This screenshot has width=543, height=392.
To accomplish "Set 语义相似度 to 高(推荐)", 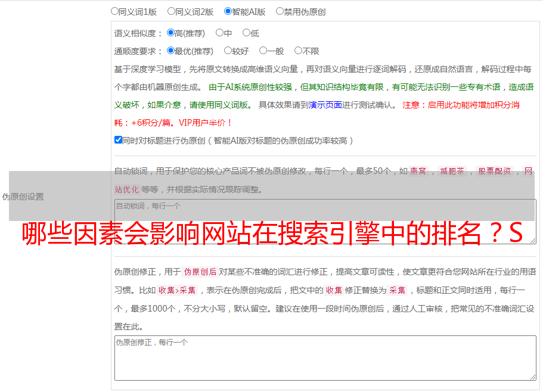I will click(x=170, y=33).
